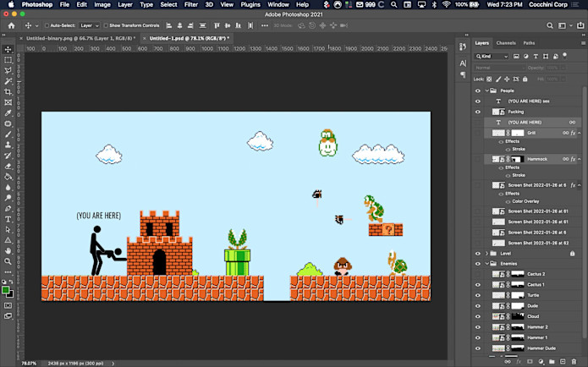588x367 pixels.
Task: Select the Horizontal Type tool
Action: 8,219
